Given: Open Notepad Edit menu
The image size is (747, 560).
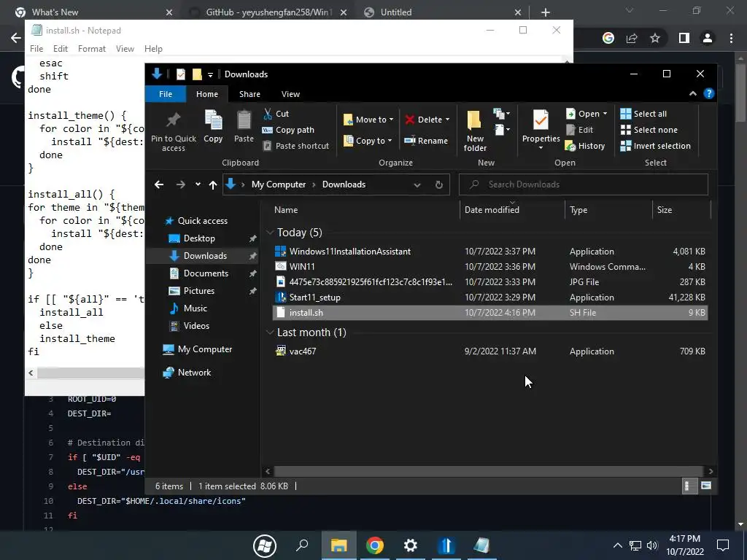Looking at the screenshot, I should tap(60, 49).
